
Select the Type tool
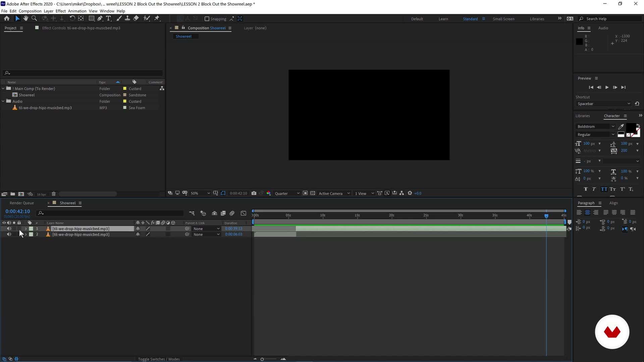click(x=108, y=18)
